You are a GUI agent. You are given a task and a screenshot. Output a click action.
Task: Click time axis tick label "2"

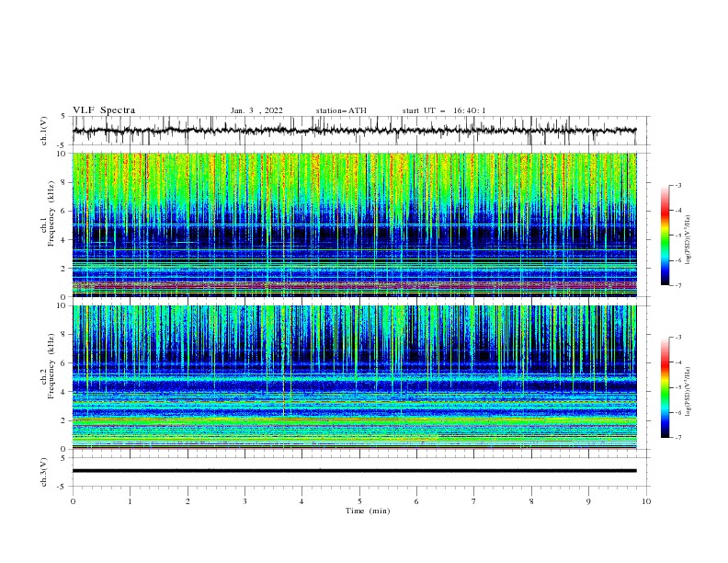[188, 501]
